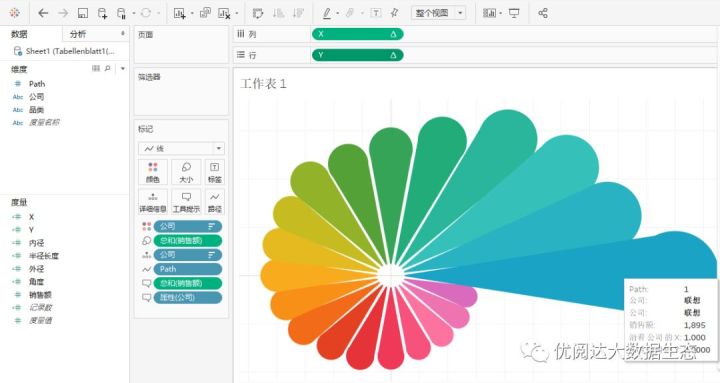720x383 pixels.
Task: Select the 内径 measure
Action: tap(36, 243)
